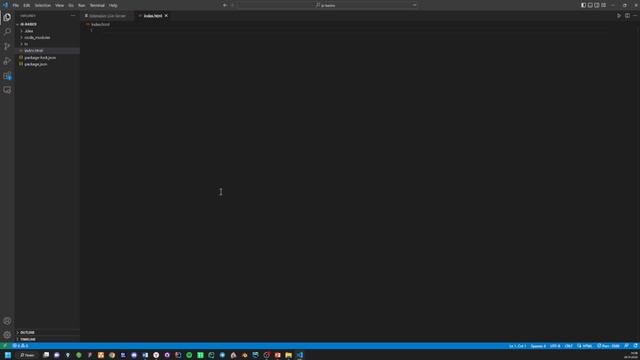The image size is (640, 360).
Task: Open File Explorer from the taskbar
Action: [289, 355]
